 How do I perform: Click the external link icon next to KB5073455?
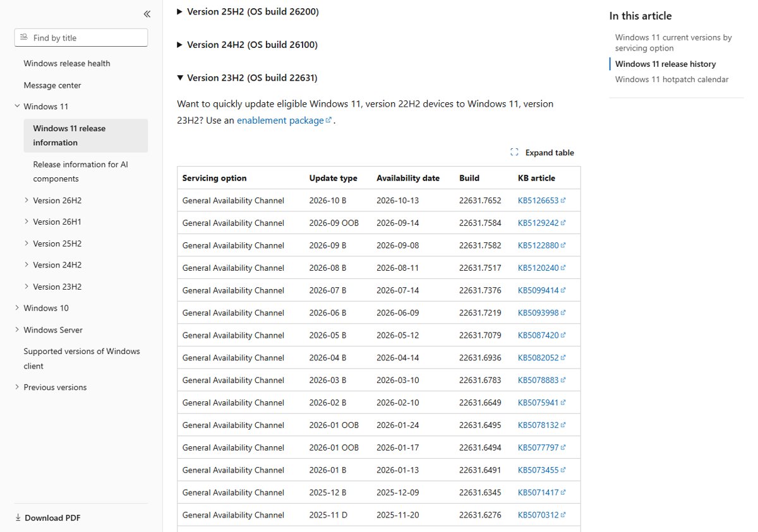tap(563, 470)
